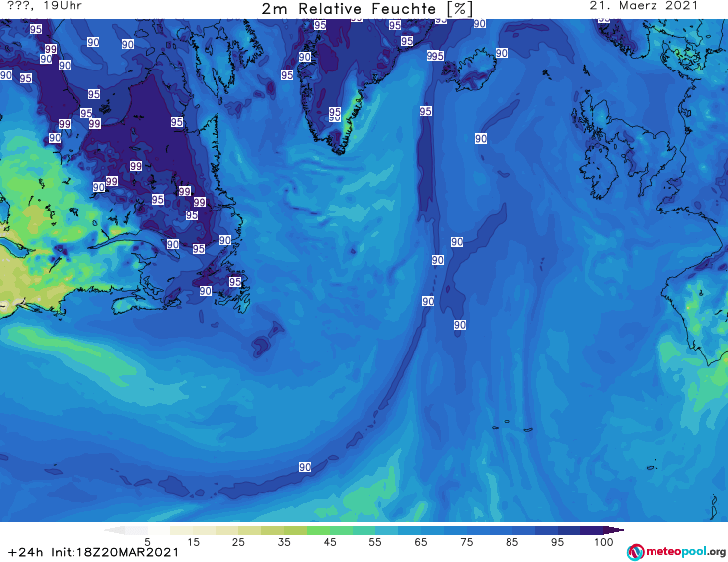Click the '100' colorbar label

(603, 541)
